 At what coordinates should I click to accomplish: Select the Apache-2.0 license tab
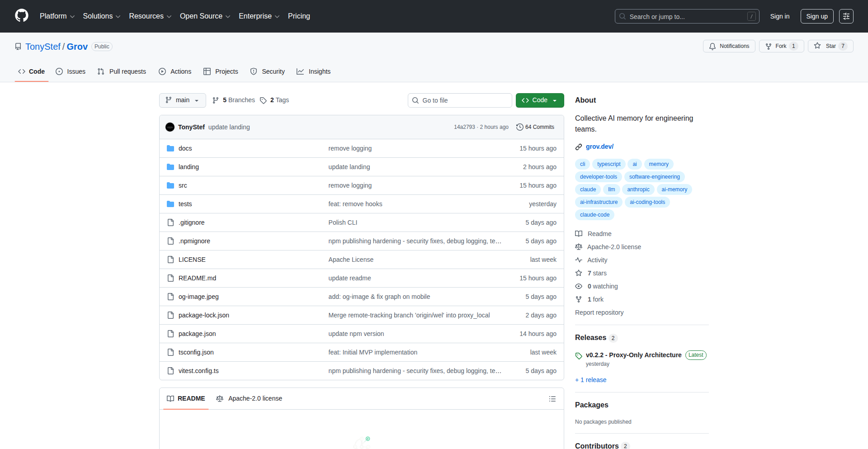249,398
